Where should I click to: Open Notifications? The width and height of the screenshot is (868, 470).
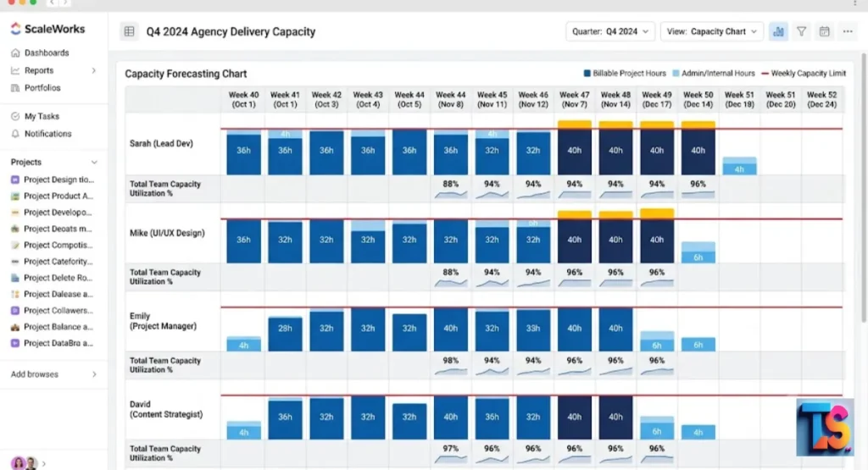(47, 134)
